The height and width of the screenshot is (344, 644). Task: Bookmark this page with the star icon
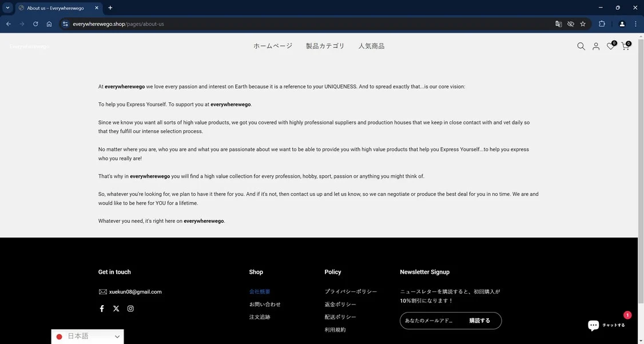[x=583, y=24]
